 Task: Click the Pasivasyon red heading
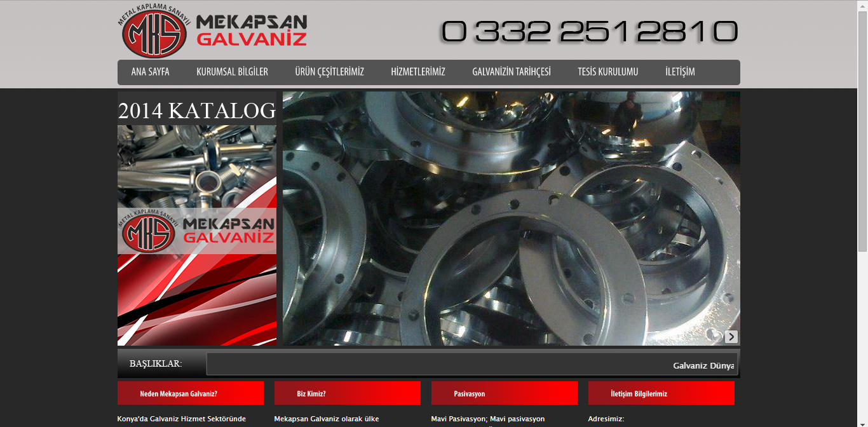(505, 393)
